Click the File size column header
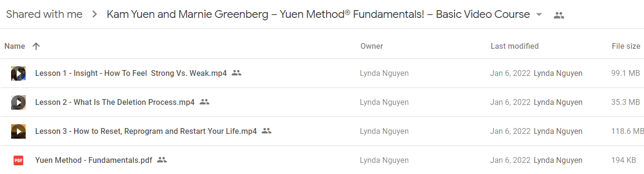The width and height of the screenshot is (644, 174). tap(626, 46)
